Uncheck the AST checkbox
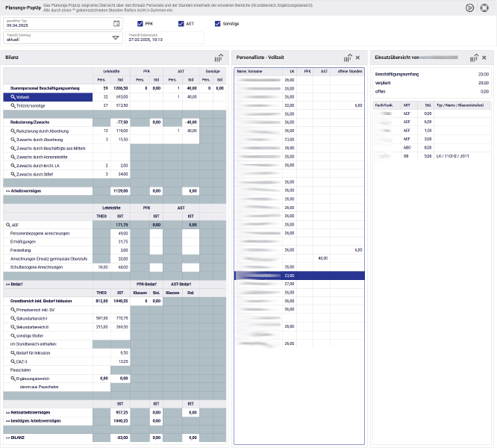 coord(181,24)
